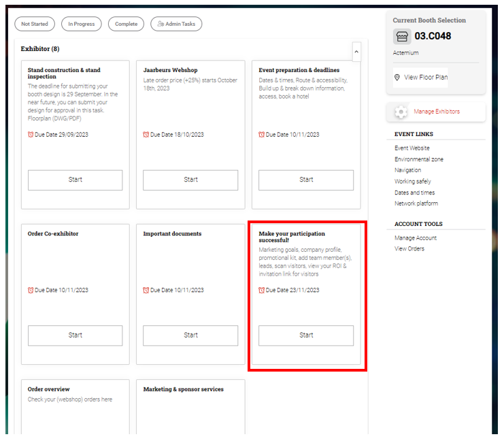Click the booth store icon beside 03.C048
Screen dimensions: 504x441
point(402,36)
